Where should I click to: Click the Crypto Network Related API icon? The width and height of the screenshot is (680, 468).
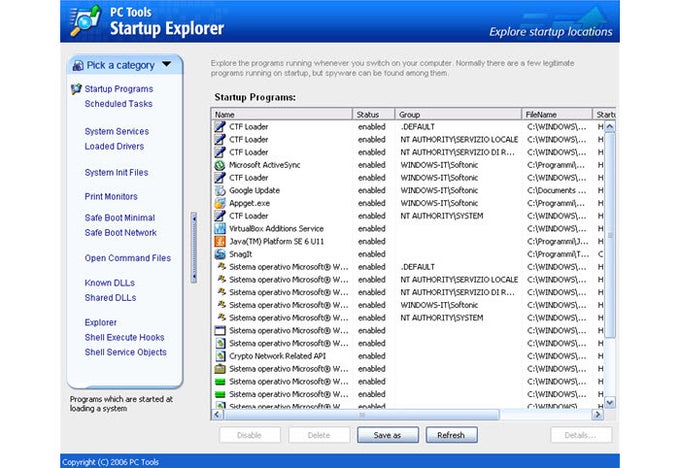pyautogui.click(x=220, y=356)
